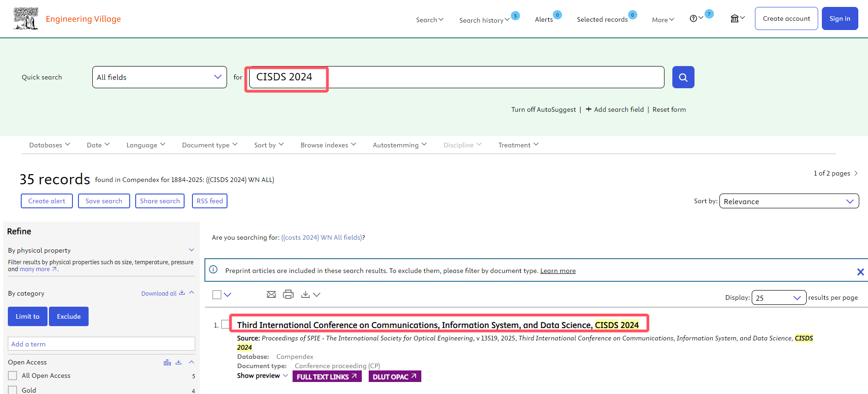
Task: Open FULL TEXT LINKS for result 1
Action: click(x=327, y=376)
